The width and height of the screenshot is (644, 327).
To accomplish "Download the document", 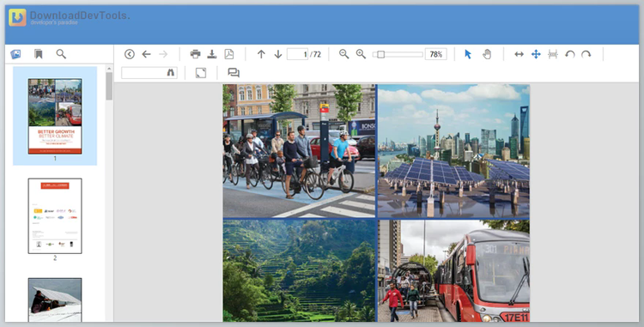I will 212,54.
